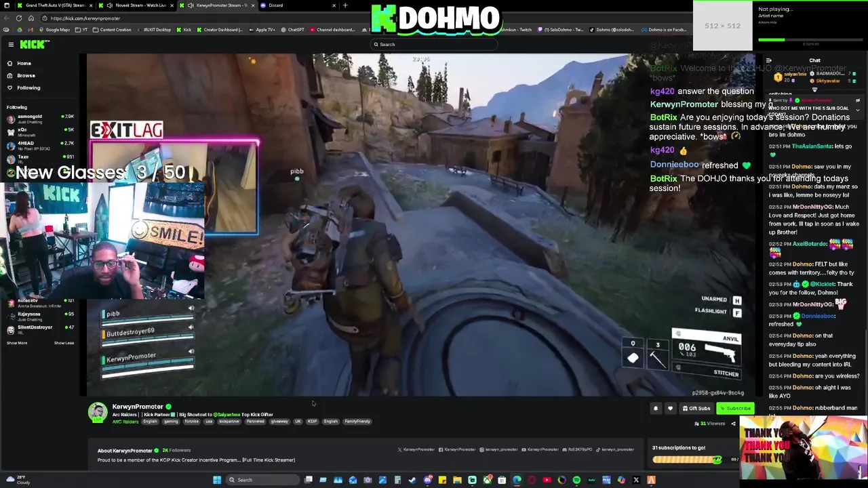Screen dimensions: 868x488
Task: Click the media player progress bar
Action: [810, 39]
